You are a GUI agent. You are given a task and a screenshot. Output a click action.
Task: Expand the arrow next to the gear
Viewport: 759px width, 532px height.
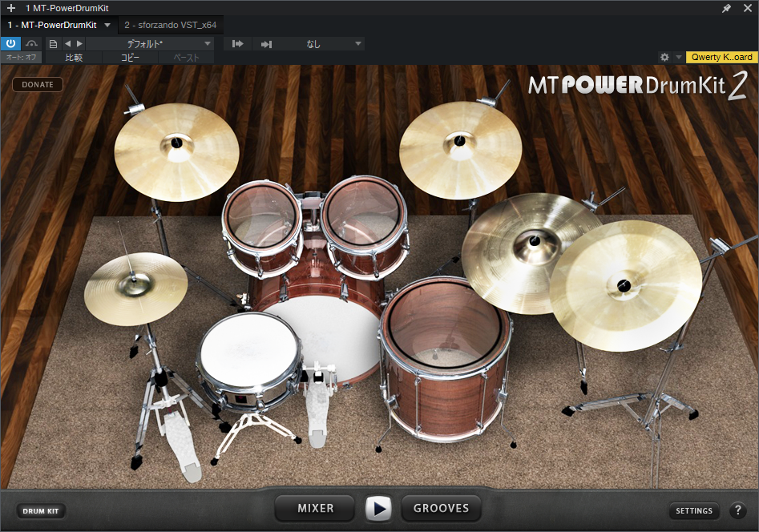click(x=679, y=57)
